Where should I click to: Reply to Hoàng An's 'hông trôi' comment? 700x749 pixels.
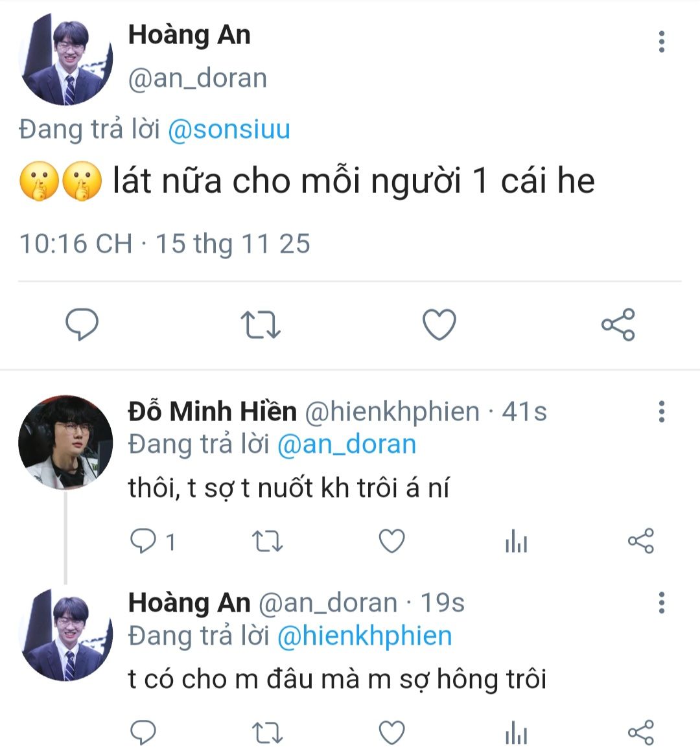[143, 733]
